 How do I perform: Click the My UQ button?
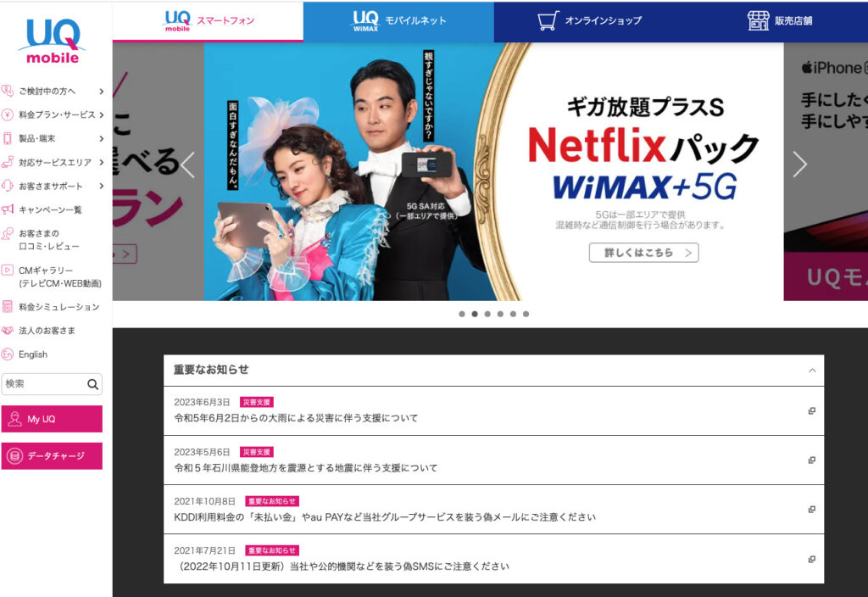click(52, 419)
